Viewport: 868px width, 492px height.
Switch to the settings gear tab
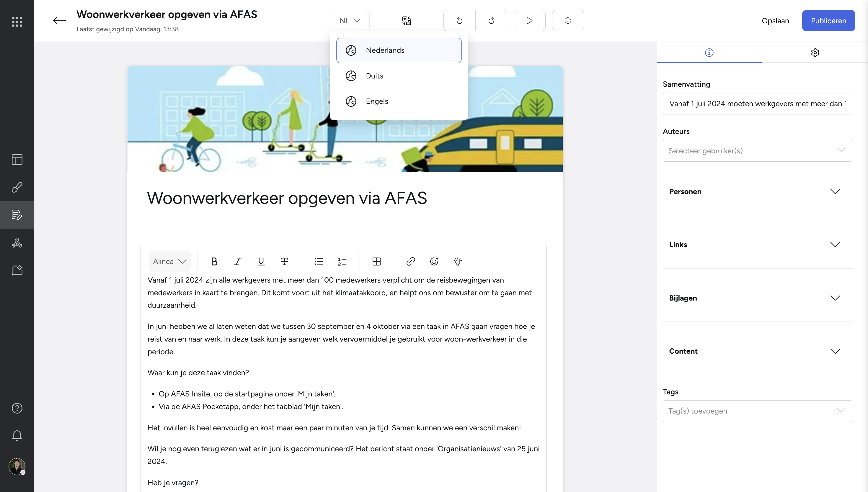coord(815,53)
